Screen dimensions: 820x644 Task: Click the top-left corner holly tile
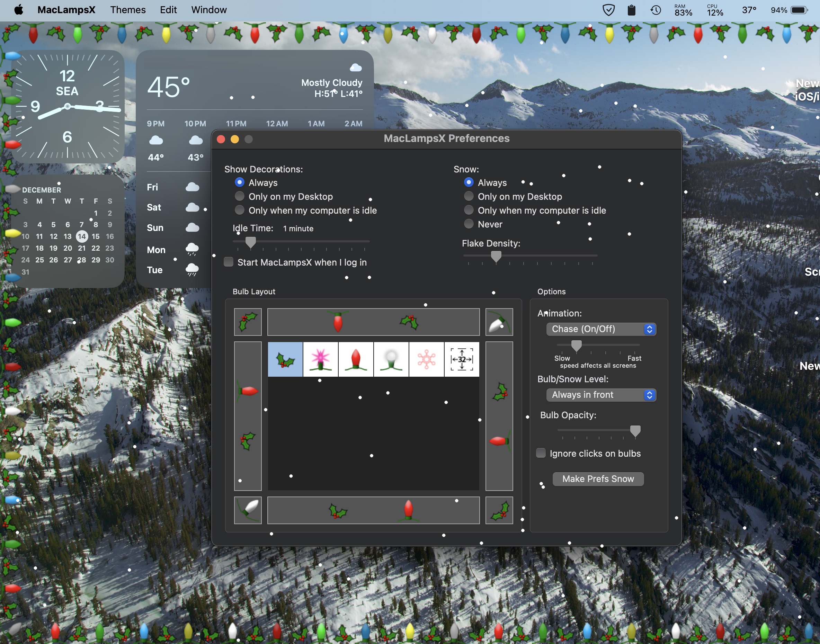248,322
